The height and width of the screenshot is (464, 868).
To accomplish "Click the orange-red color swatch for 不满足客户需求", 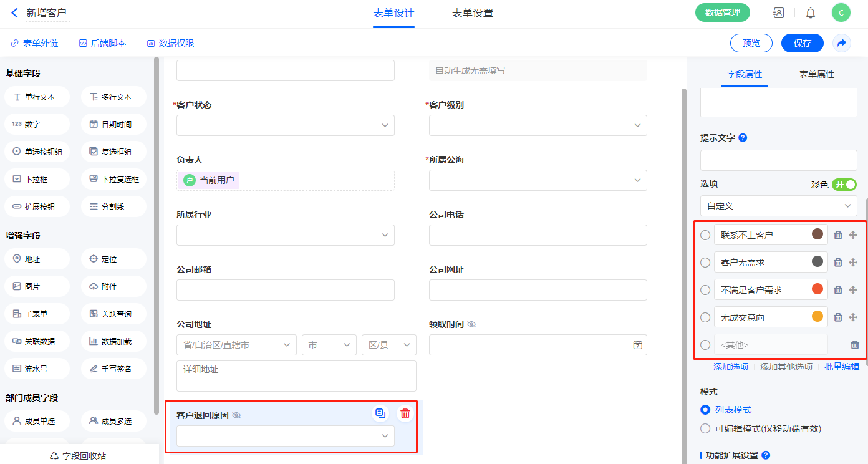I will point(817,289).
